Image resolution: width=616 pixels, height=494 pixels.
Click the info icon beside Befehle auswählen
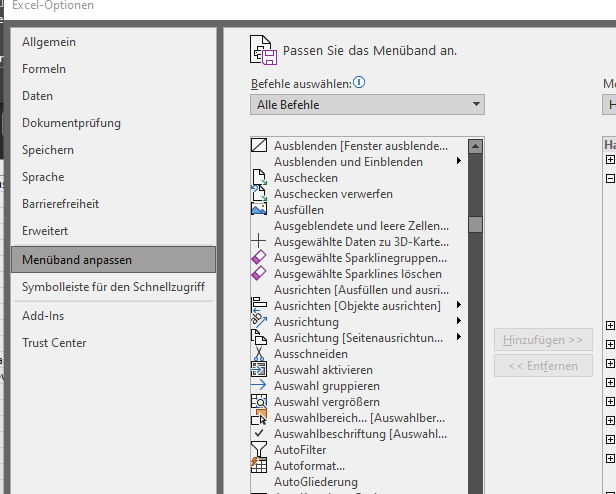(x=359, y=83)
